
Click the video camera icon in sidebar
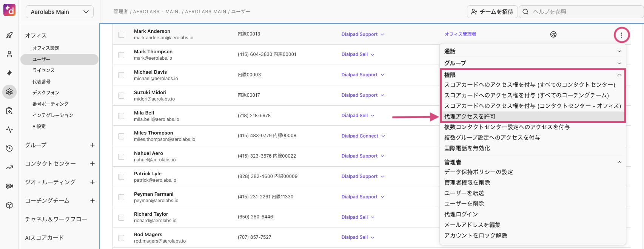pyautogui.click(x=9, y=186)
